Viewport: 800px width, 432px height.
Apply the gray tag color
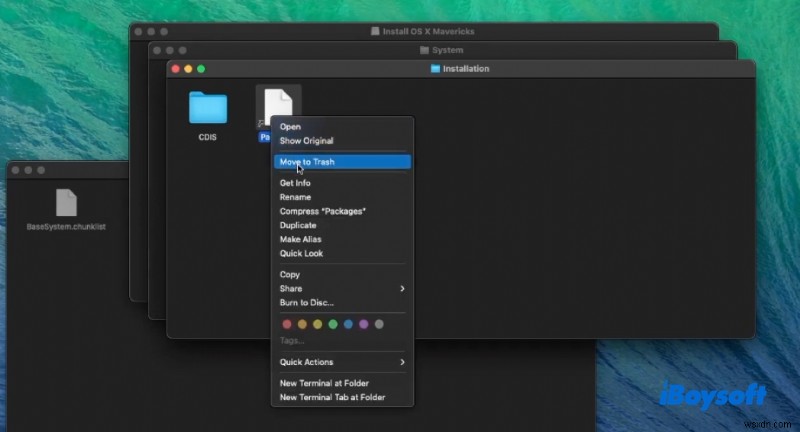(379, 324)
